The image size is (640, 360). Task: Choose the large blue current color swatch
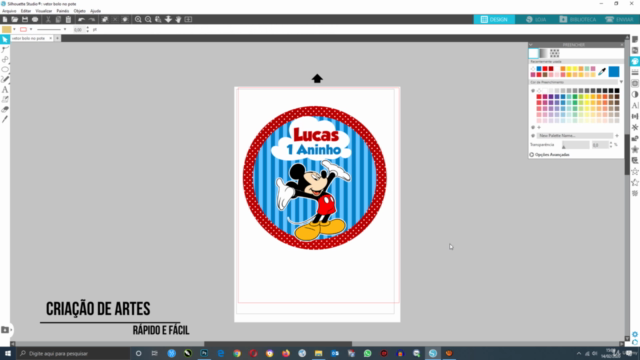click(x=614, y=72)
